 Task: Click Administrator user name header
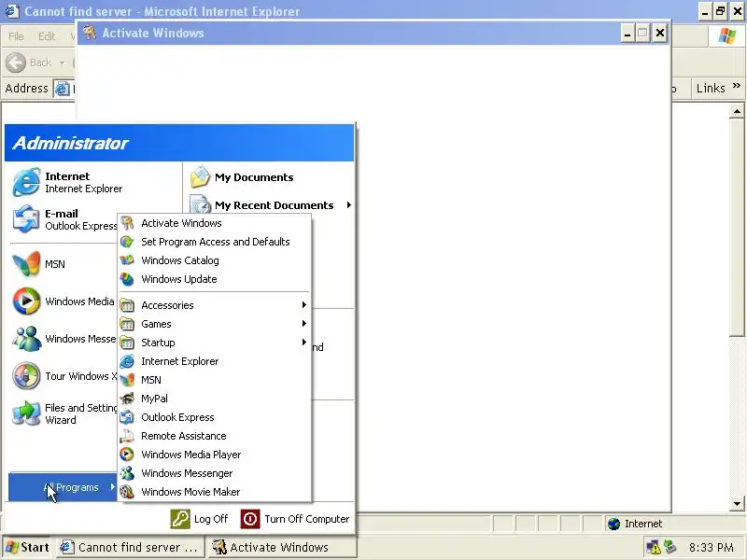coord(71,143)
